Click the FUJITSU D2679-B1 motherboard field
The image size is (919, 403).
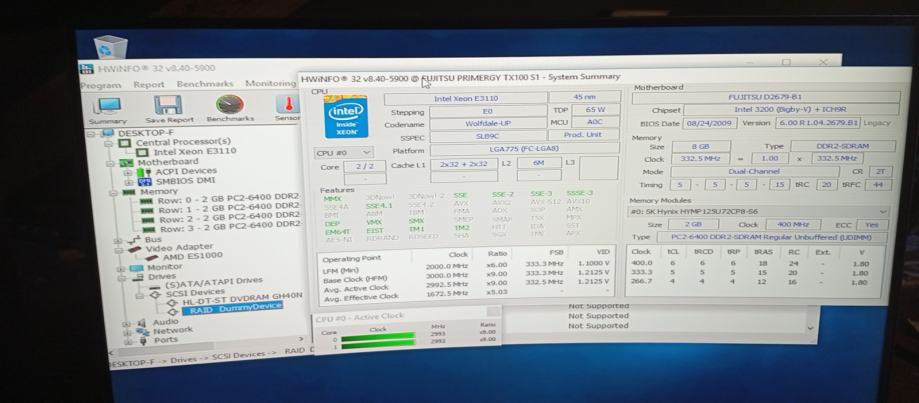(x=765, y=98)
